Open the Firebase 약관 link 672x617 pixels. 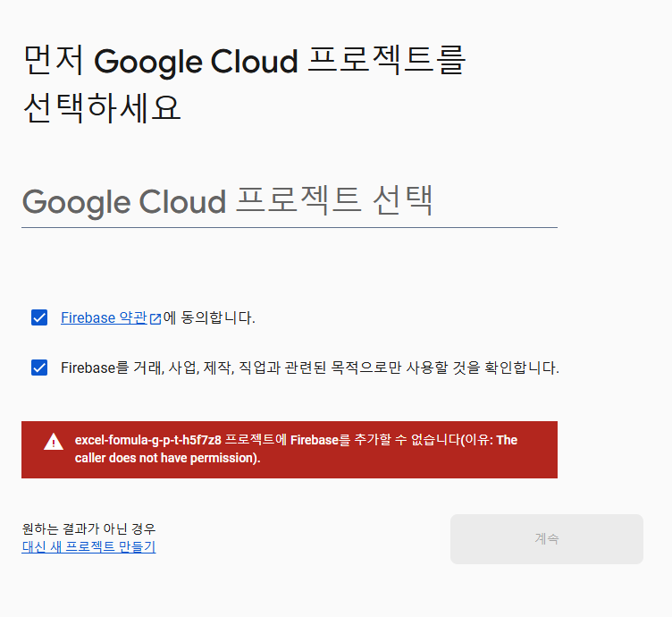104,317
